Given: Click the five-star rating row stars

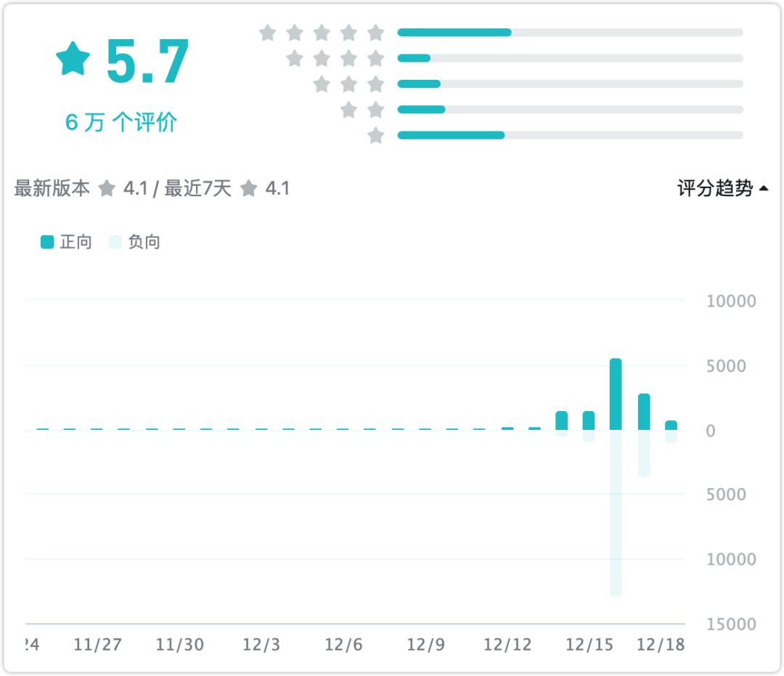Looking at the screenshot, I should click(322, 33).
